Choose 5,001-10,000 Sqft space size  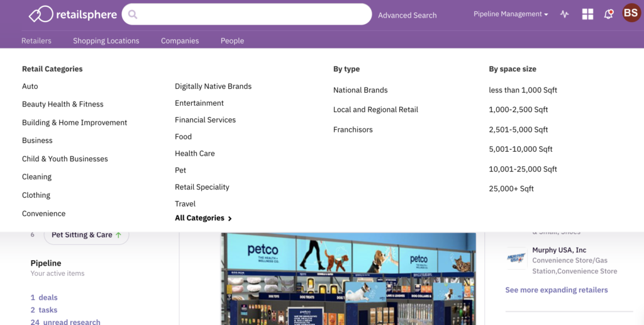point(521,149)
